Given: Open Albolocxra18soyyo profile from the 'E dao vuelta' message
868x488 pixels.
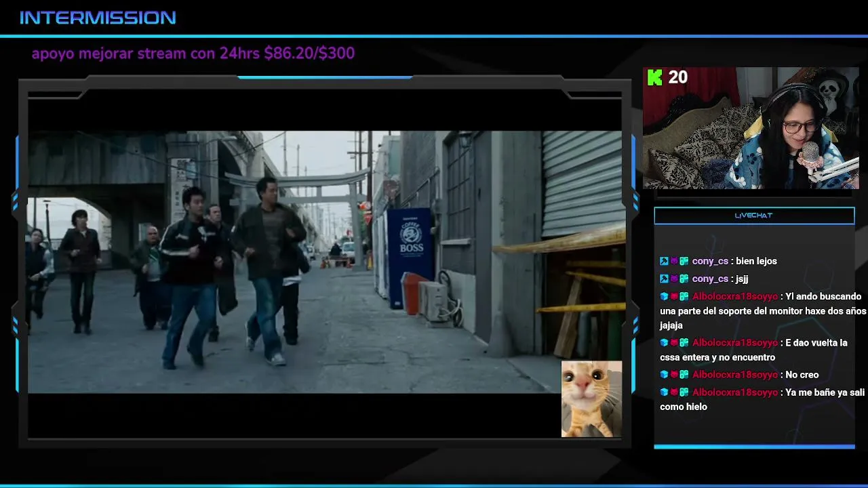Looking at the screenshot, I should tap(735, 343).
